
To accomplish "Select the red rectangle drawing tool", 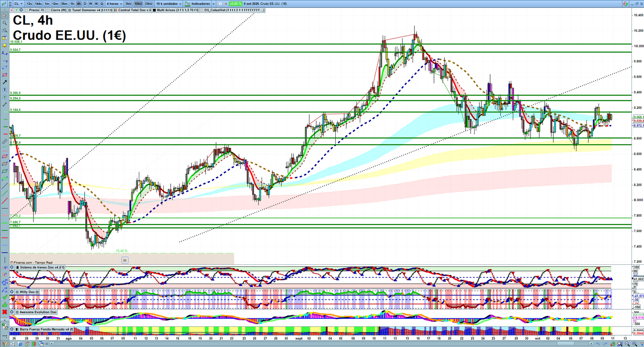I will [x=5, y=75].
